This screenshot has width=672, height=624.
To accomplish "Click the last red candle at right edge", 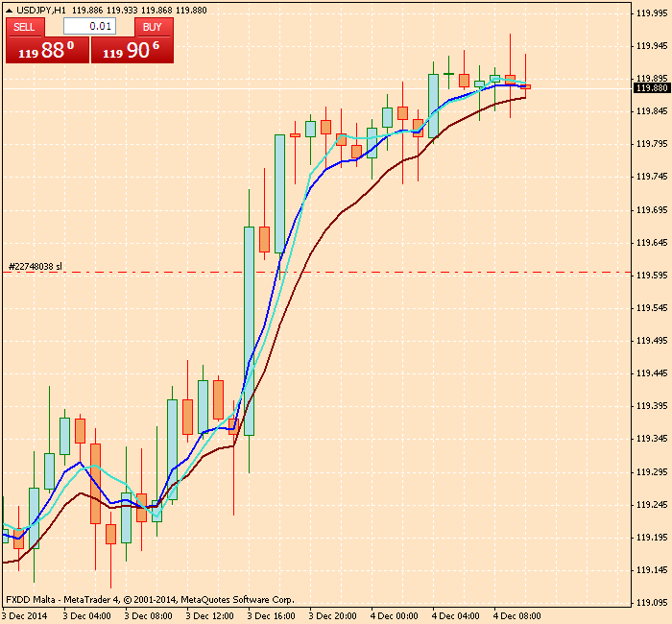I will tap(525, 87).
